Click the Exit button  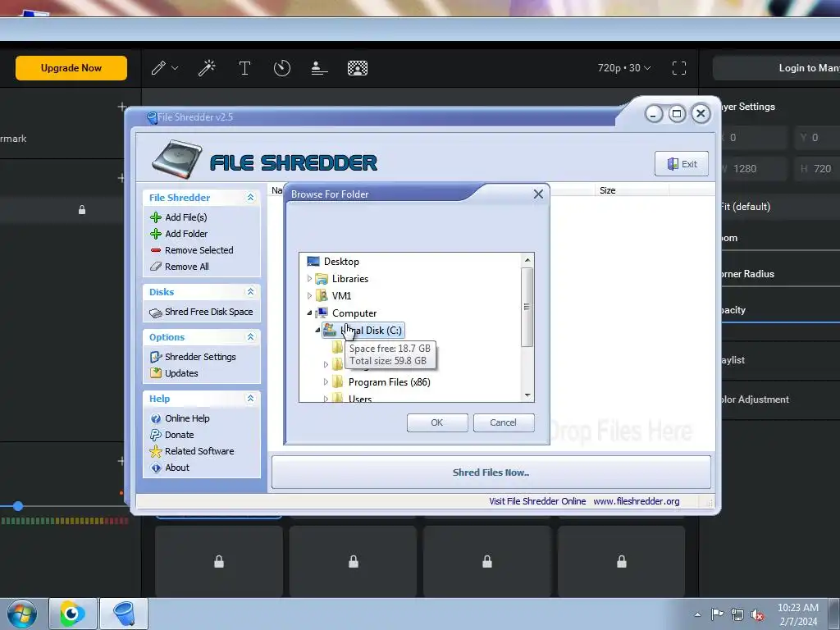(x=682, y=164)
